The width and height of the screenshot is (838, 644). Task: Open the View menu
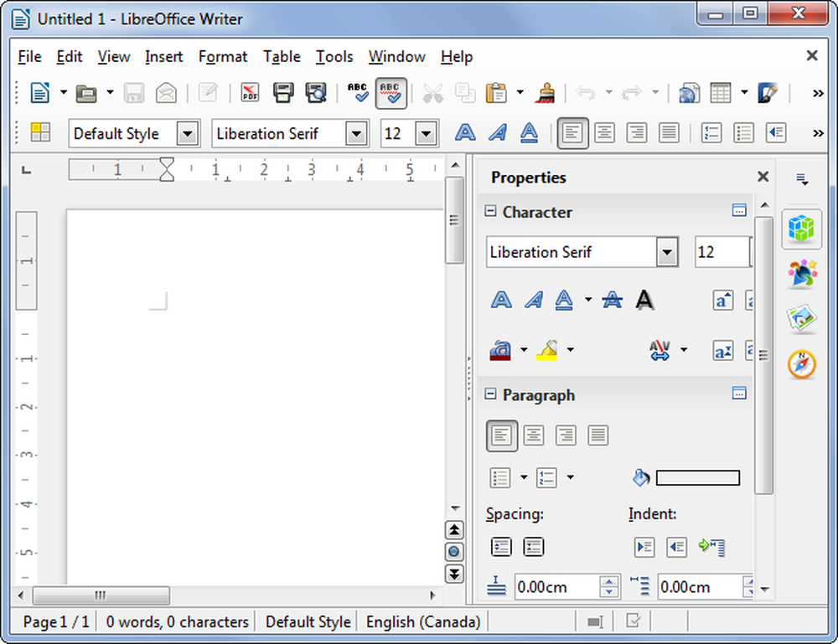(x=113, y=57)
